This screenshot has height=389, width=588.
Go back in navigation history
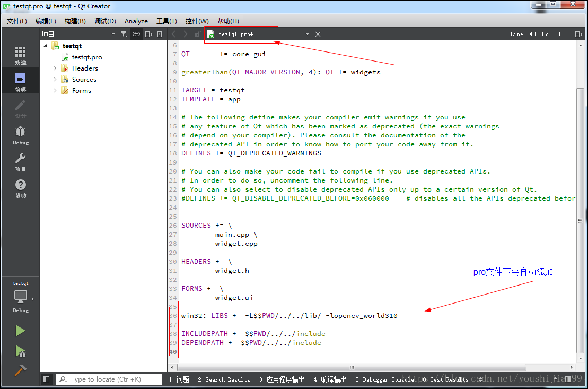point(173,34)
